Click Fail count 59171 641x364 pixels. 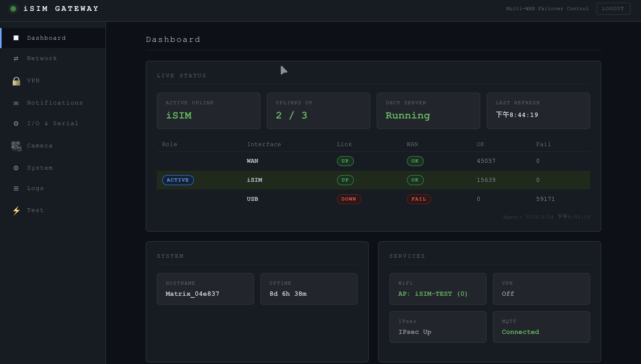(545, 199)
